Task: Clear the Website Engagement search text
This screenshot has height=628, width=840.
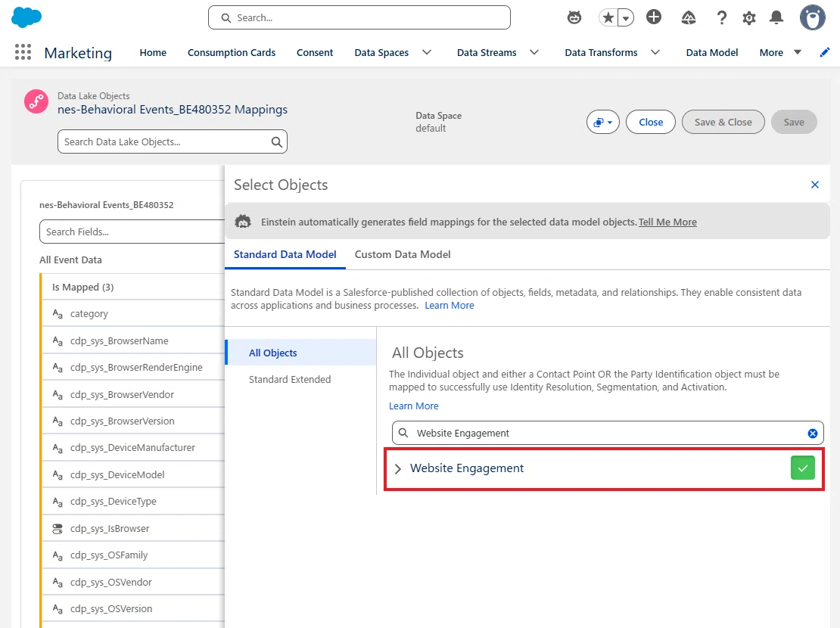Action: [x=813, y=433]
